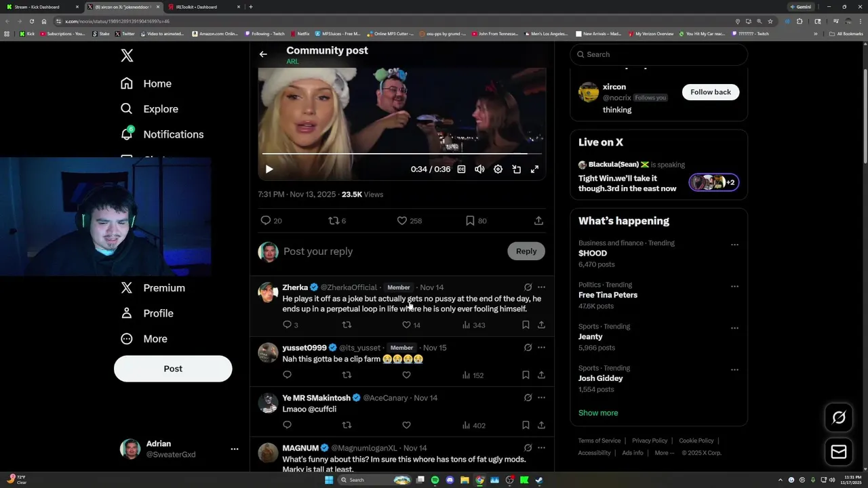Viewport: 868px width, 488px height.
Task: Click Follow back for xircon
Action: point(711,92)
